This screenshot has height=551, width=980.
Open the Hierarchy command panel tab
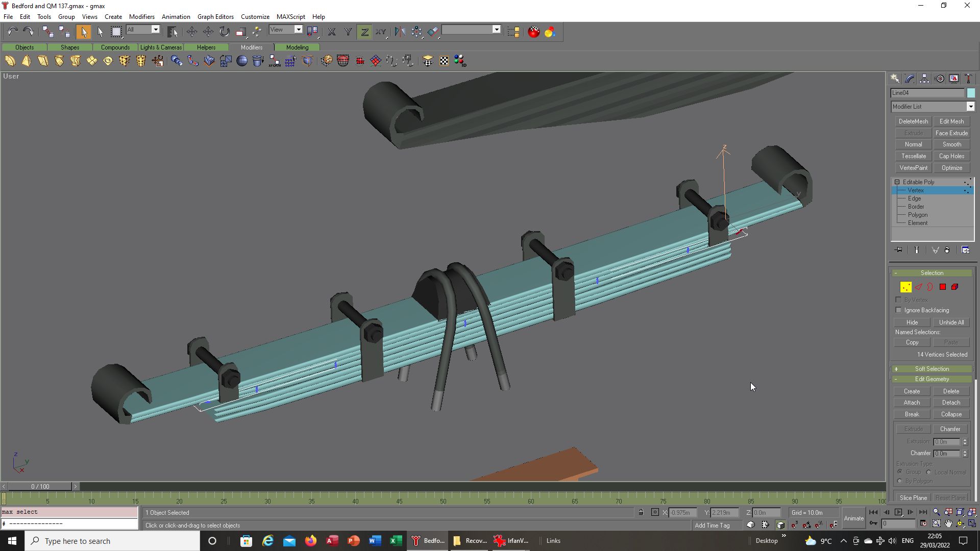(924, 79)
